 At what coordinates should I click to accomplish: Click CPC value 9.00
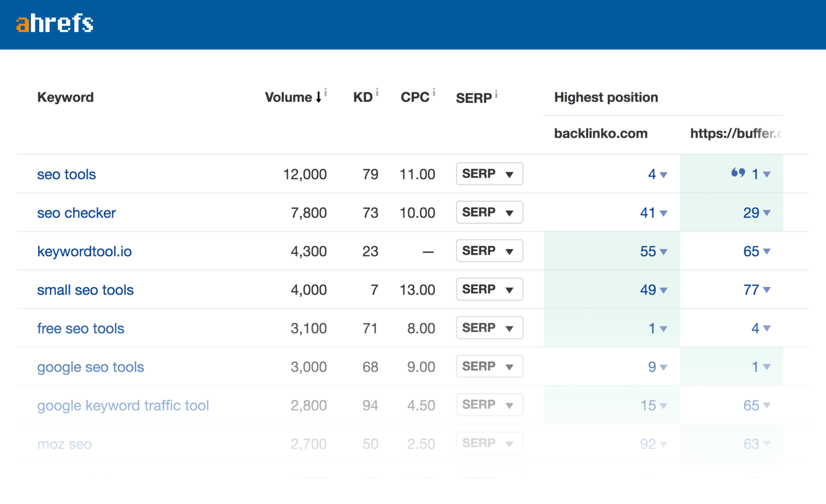coord(421,367)
